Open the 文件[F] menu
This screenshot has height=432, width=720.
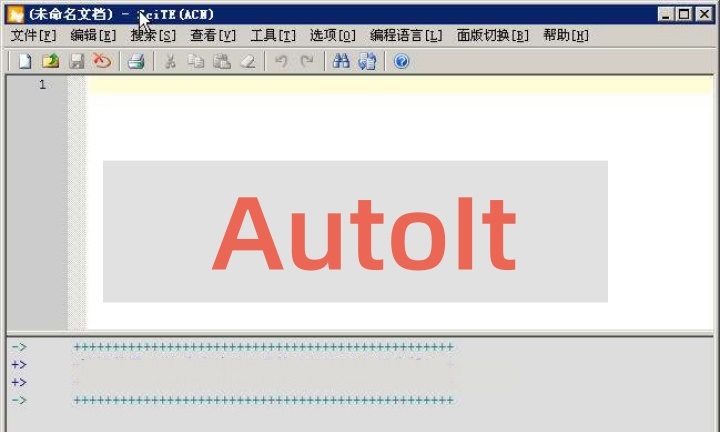(34, 35)
